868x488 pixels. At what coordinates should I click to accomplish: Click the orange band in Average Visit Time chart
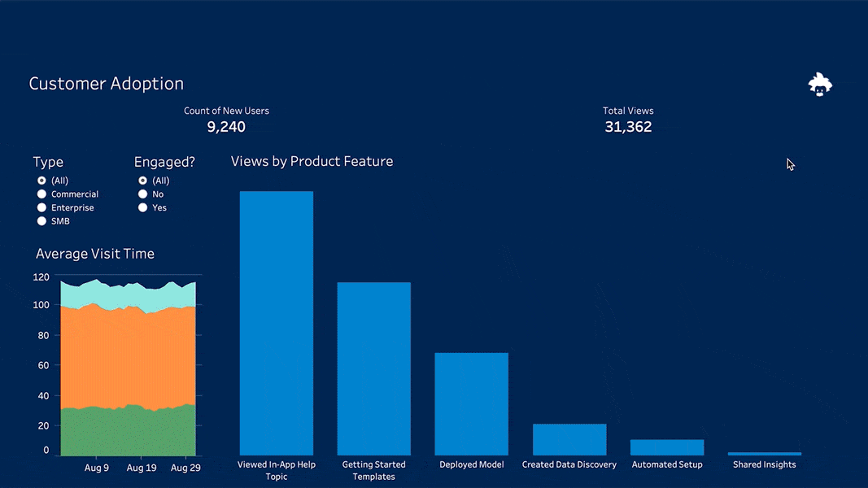128,358
